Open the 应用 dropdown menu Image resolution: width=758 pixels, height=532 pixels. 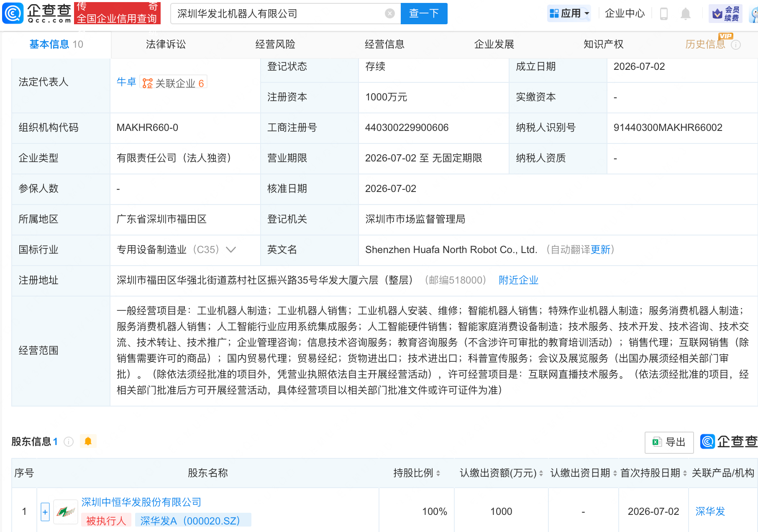point(569,13)
